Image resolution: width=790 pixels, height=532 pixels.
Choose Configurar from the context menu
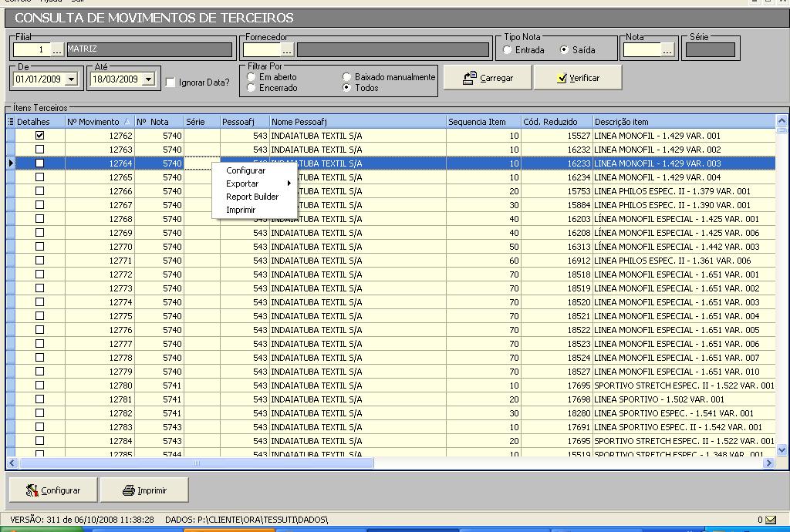tap(245, 170)
